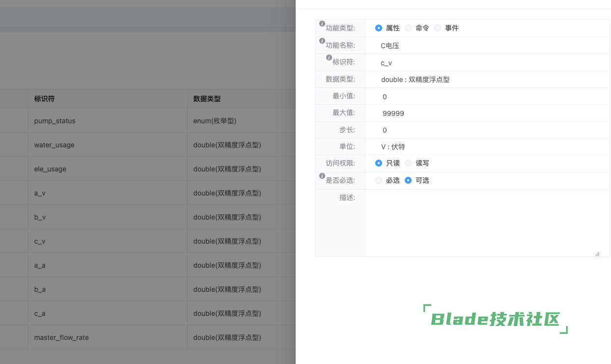Click the 功能名称 field containing C电压
This screenshot has width=611, height=364.
tap(486, 46)
